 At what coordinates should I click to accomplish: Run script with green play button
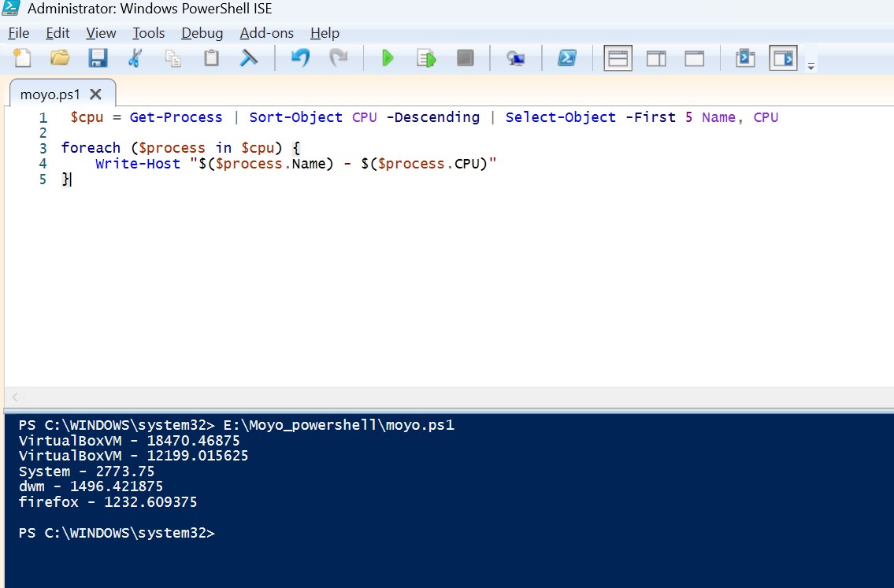point(388,58)
